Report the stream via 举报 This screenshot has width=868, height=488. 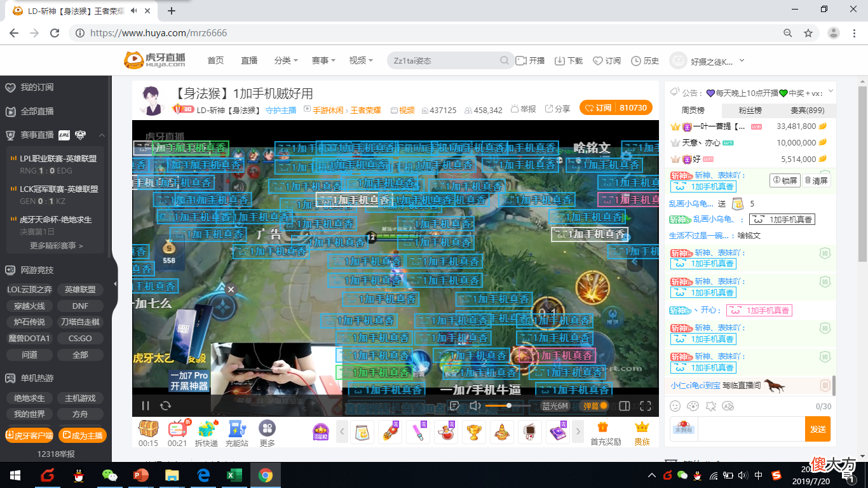[524, 109]
